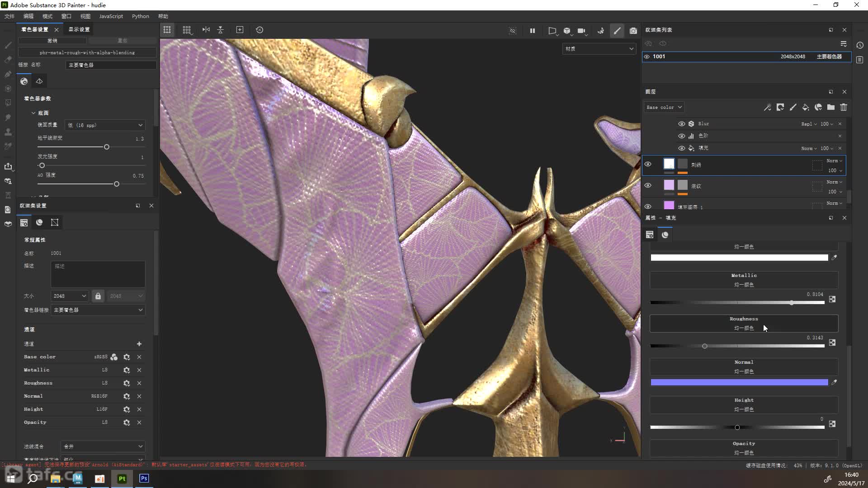Open the 着色器链接 shader link dropdown
The image size is (868, 488).
coord(98,310)
